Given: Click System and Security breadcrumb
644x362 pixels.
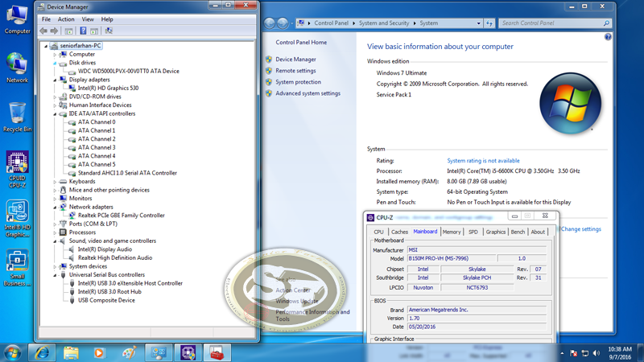Looking at the screenshot, I should tap(384, 23).
